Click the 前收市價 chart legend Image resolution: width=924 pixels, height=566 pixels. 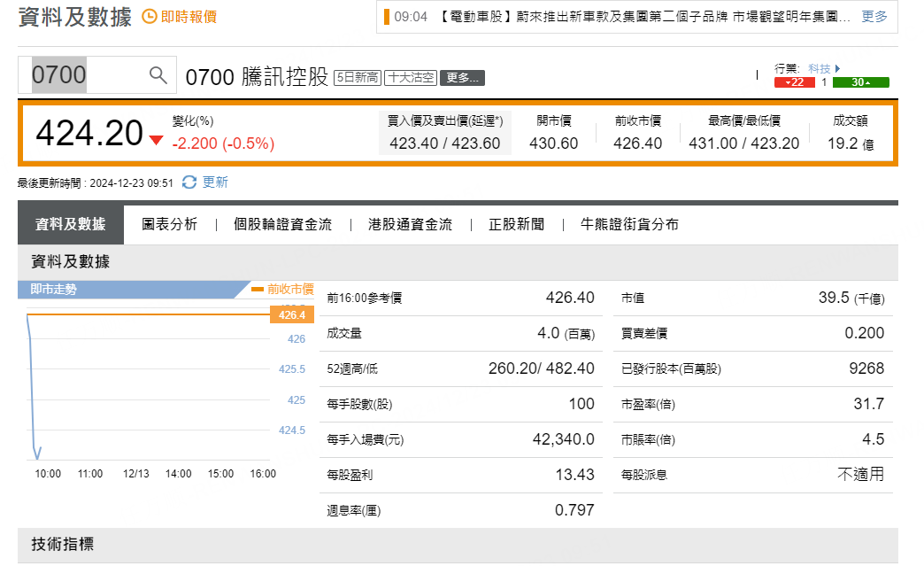click(283, 289)
